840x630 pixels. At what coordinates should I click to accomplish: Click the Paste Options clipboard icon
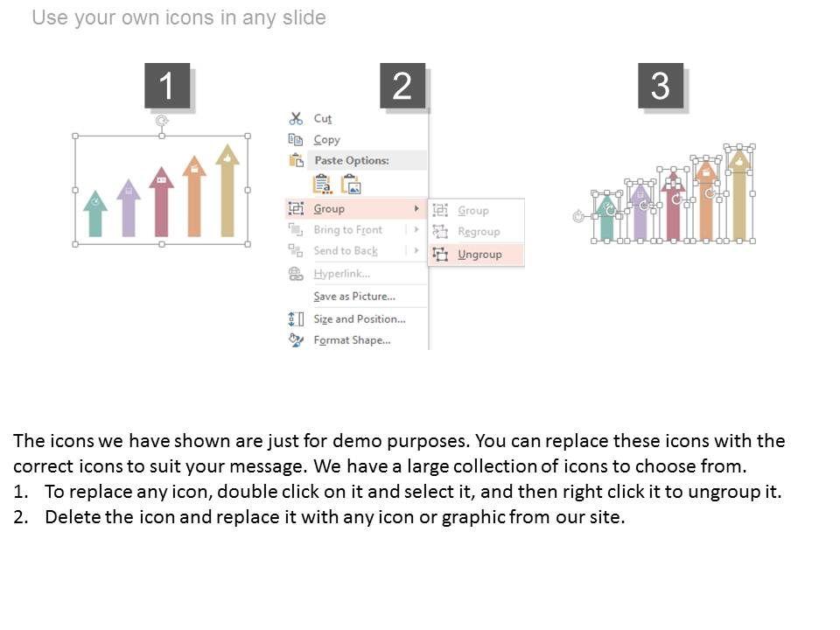[297, 159]
